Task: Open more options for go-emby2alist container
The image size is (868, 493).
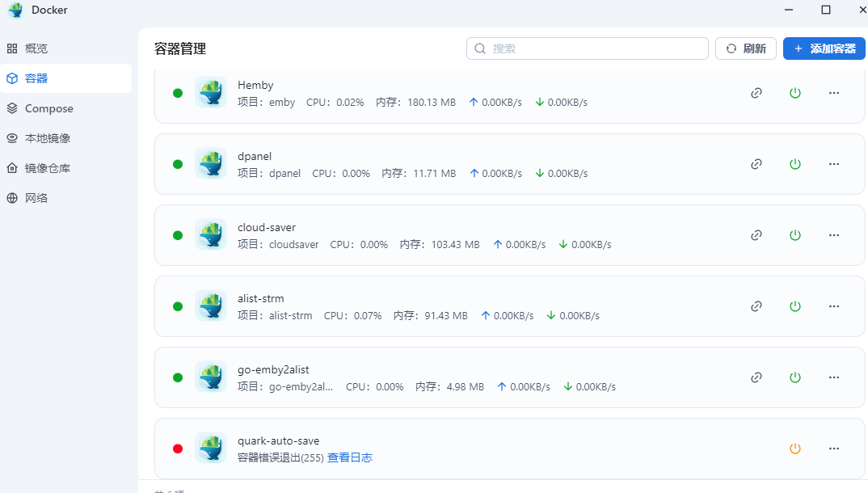Action: point(834,377)
